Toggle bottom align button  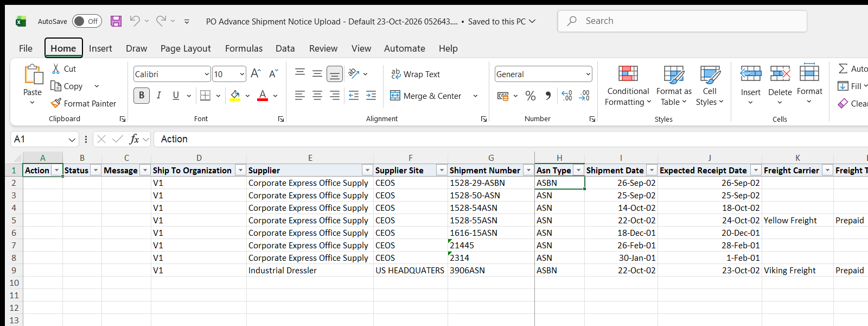pos(335,73)
